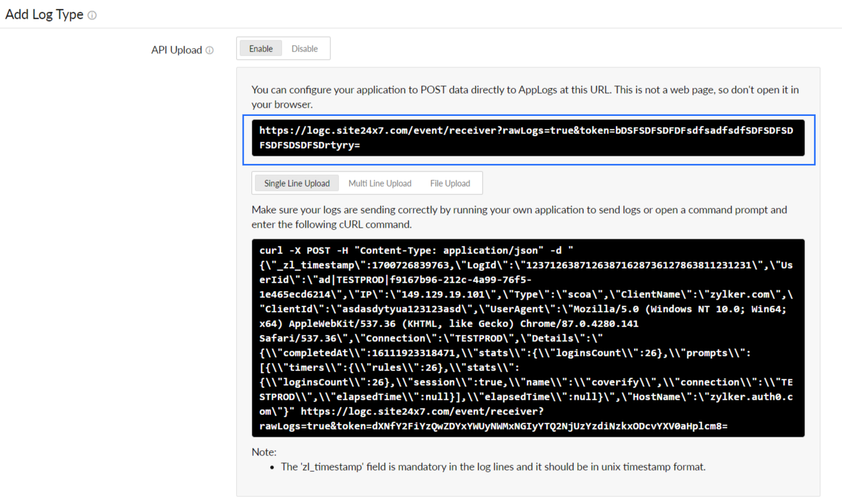842x504 pixels.
Task: Click the info icon beside "Add Log Type"
Action: 92,15
